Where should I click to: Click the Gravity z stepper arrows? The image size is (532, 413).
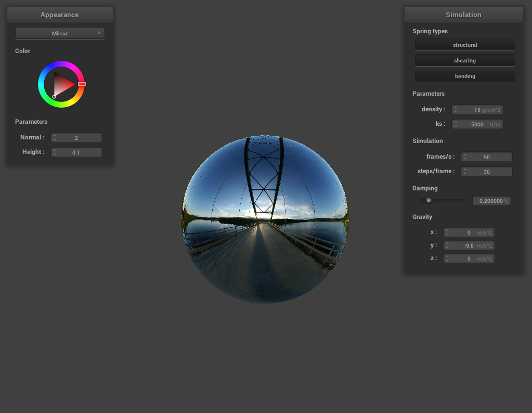(x=448, y=258)
